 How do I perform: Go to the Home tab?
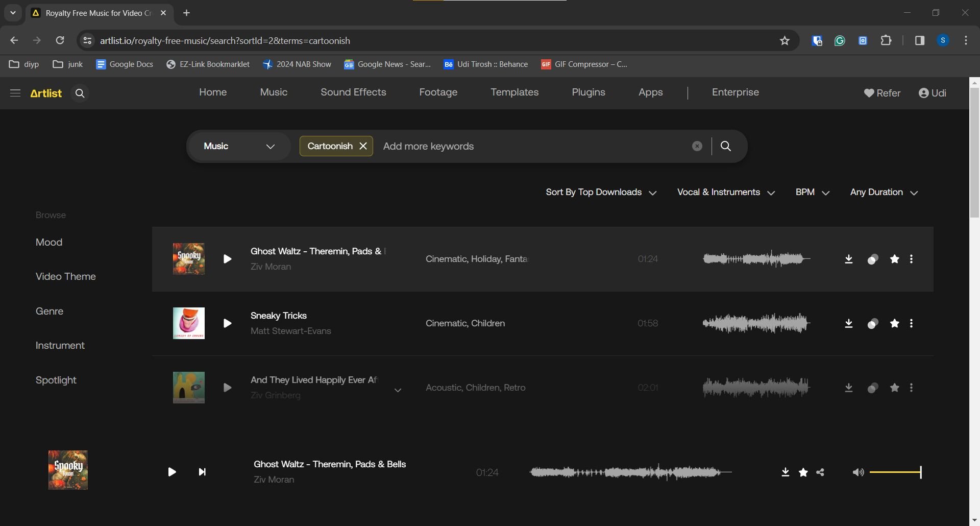(213, 92)
